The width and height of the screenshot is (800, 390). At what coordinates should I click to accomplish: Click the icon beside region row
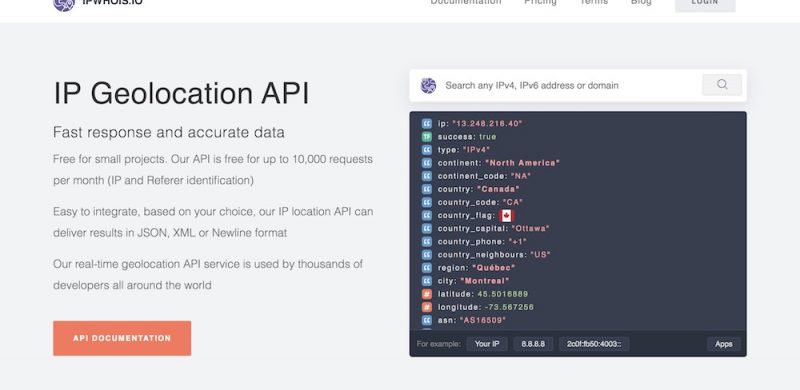(427, 268)
